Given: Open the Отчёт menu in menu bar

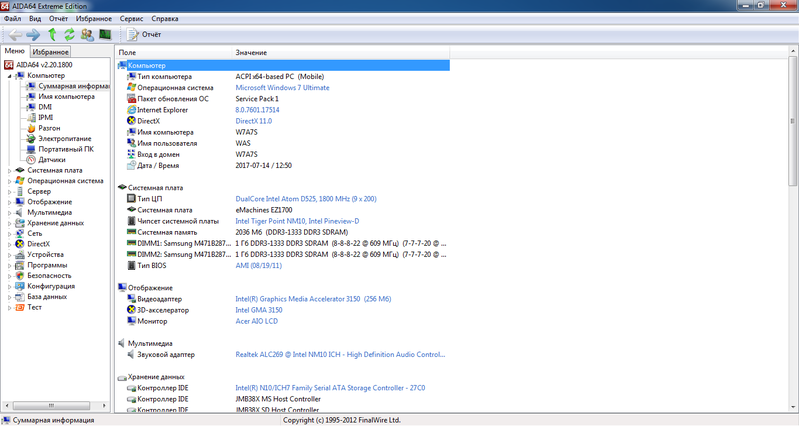Looking at the screenshot, I should click(58, 19).
